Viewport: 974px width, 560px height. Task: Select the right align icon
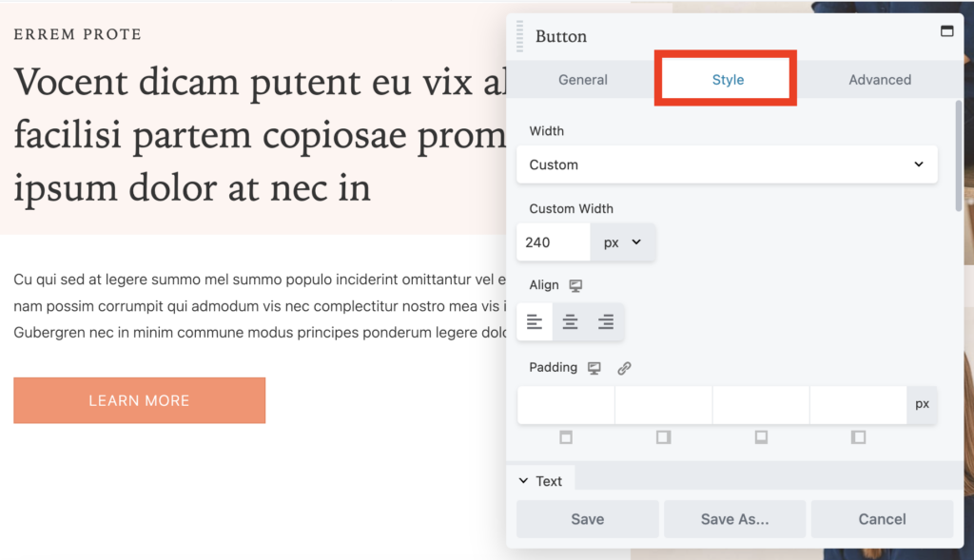point(606,321)
